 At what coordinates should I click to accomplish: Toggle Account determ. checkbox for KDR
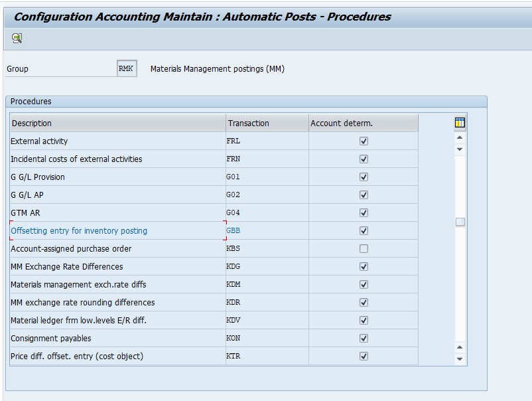pyautogui.click(x=364, y=303)
